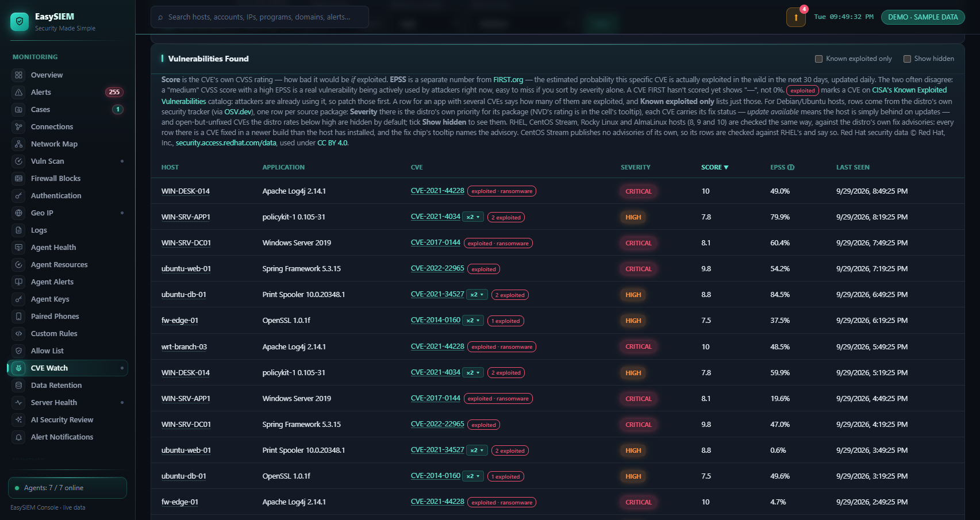Viewport: 980px width, 520px height.
Task: Expand x2 dropdown for ubuntu-db-01 CVE-2014-0160
Action: coord(473,476)
